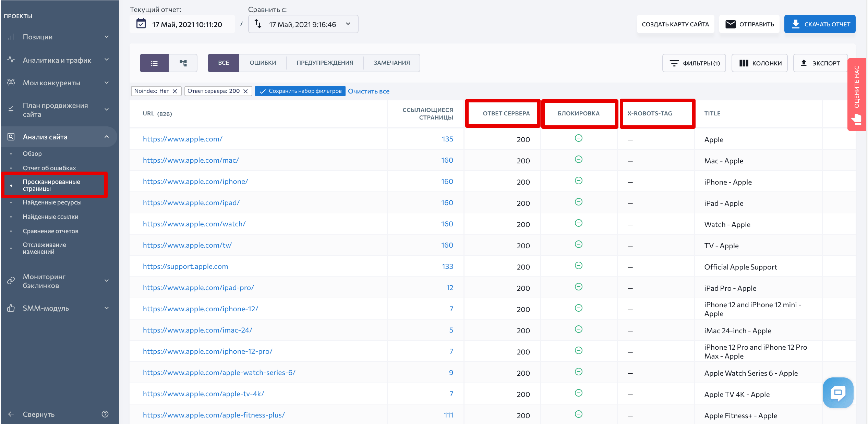The width and height of the screenshot is (868, 424).
Task: Click blocking status icon for apple.com/mac/
Action: pos(579,159)
